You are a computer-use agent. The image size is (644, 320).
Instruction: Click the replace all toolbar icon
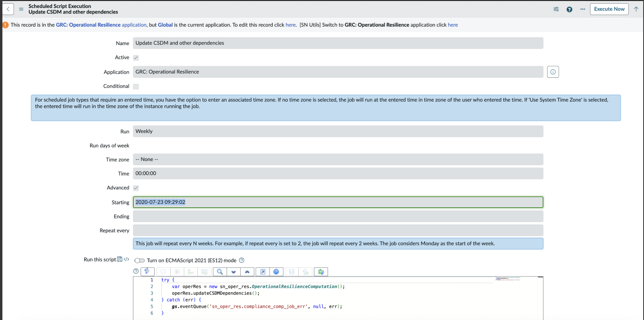(204, 272)
